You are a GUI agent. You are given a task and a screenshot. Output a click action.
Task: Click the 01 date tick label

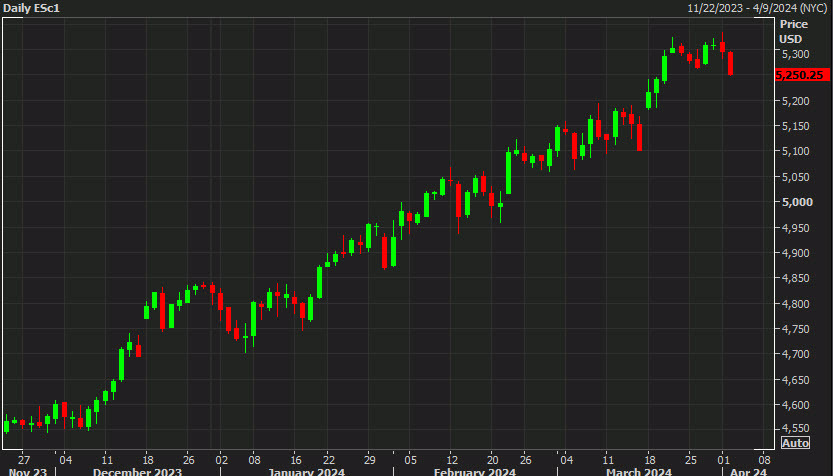coord(723,460)
